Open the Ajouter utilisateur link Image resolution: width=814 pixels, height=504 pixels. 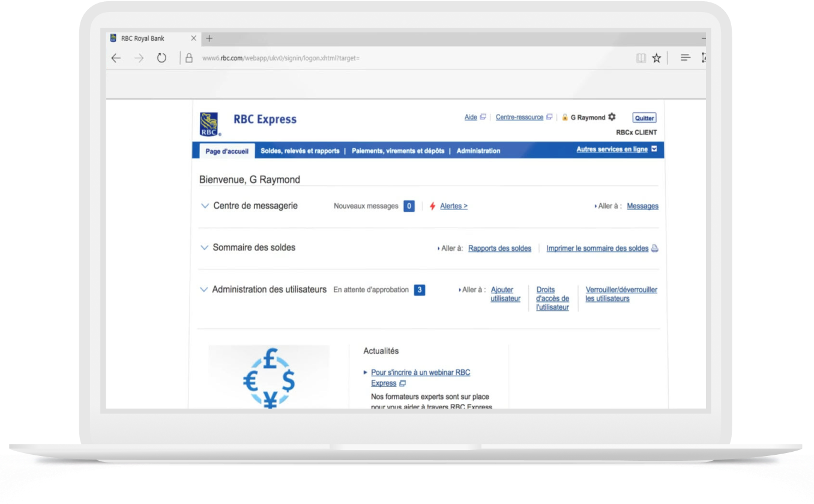(505, 294)
